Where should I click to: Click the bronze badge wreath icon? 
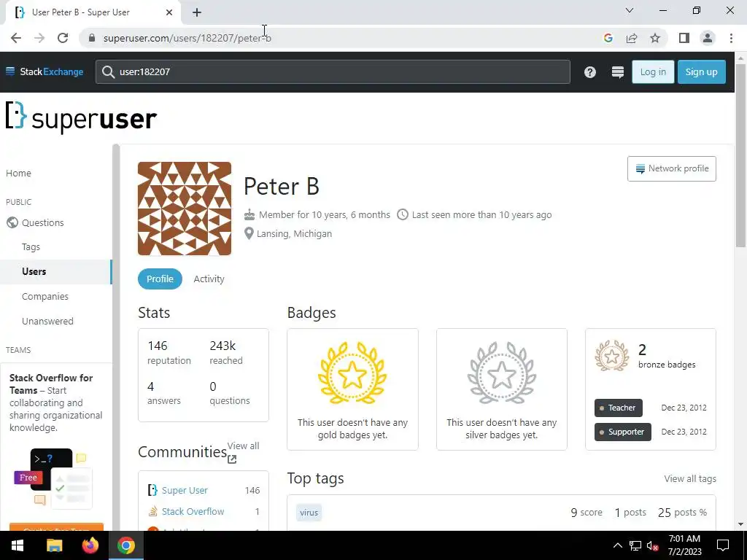612,355
